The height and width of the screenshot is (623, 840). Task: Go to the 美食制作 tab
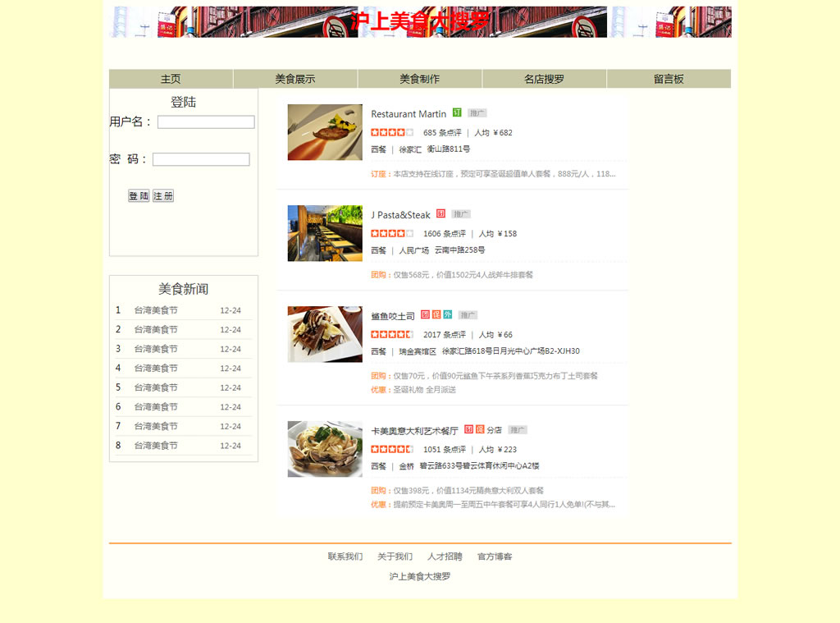pos(420,79)
